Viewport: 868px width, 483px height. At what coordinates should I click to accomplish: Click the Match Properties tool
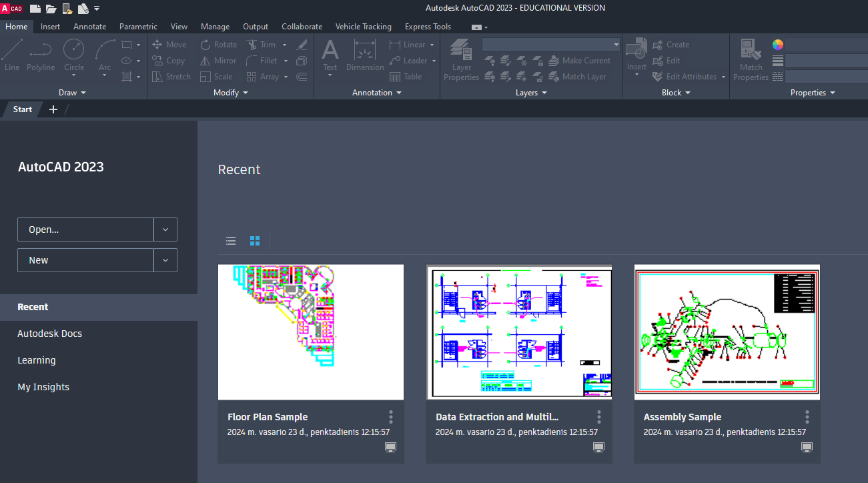751,60
